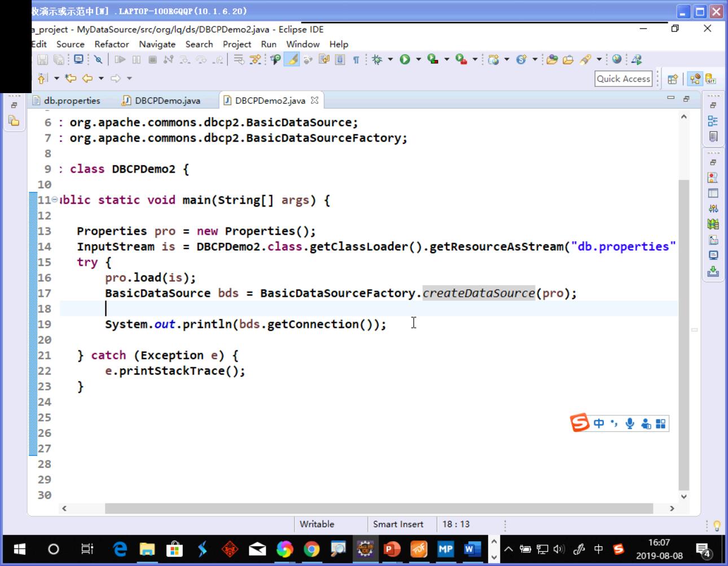Click the Step Return icon
Viewport: 728px width, 566px height.
click(218, 59)
